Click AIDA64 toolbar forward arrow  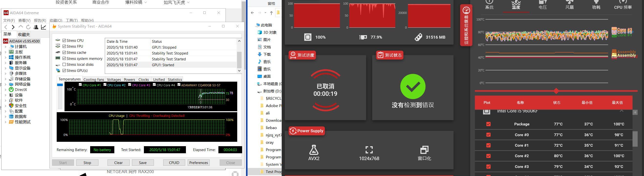pos(13,27)
